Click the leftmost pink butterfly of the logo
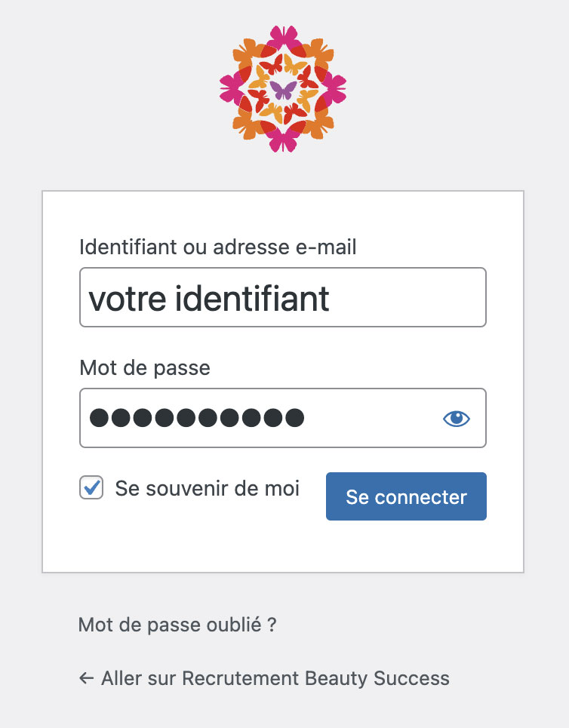Viewport: 569px width, 728px height. pos(232,89)
